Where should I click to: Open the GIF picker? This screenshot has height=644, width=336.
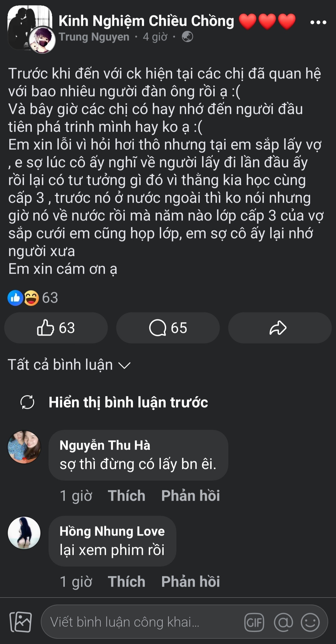pos(254,622)
